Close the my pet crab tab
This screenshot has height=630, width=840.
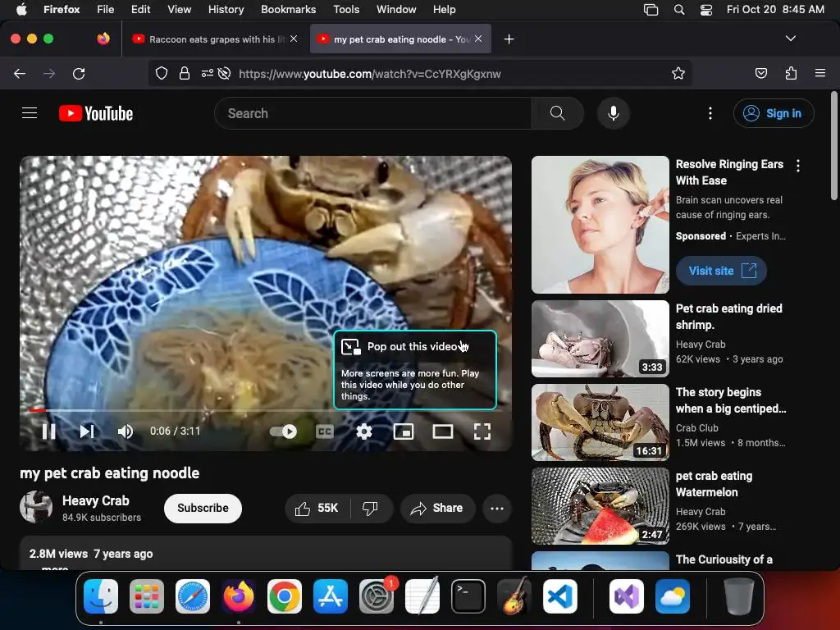478,39
